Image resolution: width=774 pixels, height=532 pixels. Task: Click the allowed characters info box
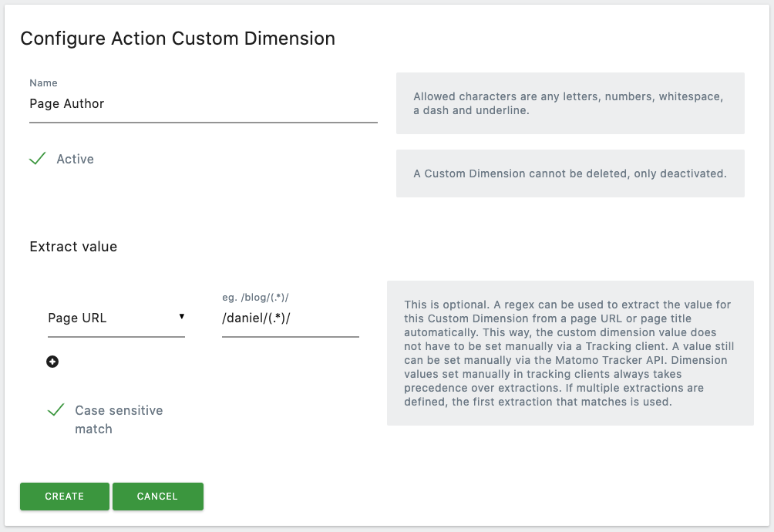point(570,103)
